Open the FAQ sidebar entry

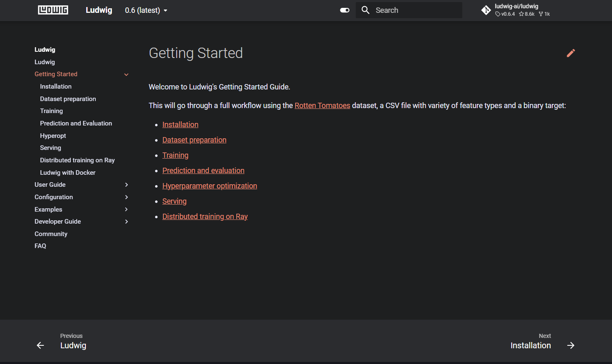pyautogui.click(x=40, y=246)
